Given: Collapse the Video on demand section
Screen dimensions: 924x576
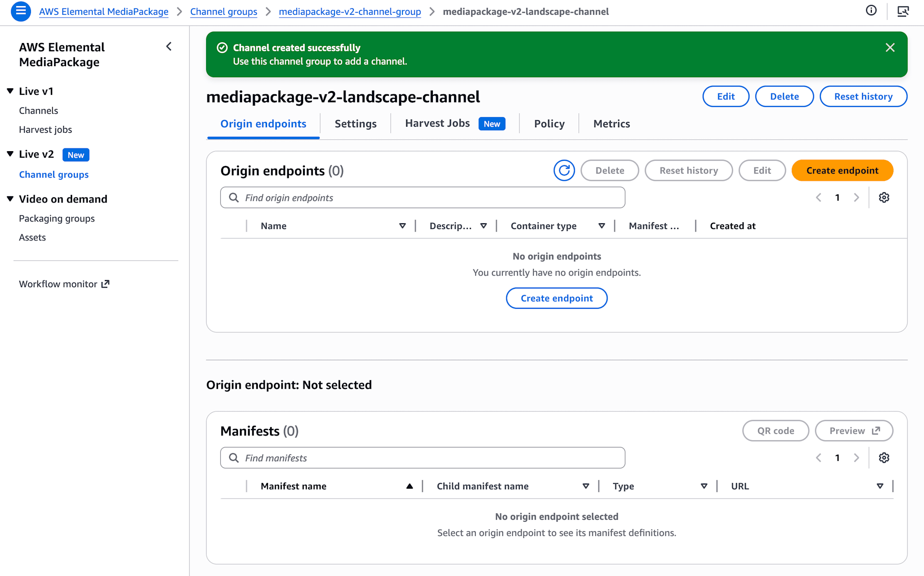Looking at the screenshot, I should click(10, 199).
